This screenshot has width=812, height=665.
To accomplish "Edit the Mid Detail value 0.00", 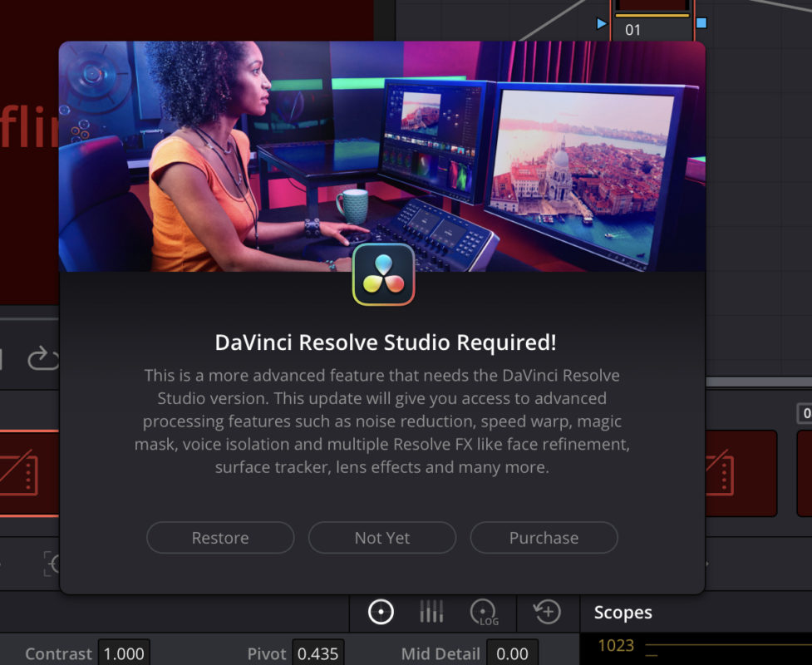I will [512, 653].
